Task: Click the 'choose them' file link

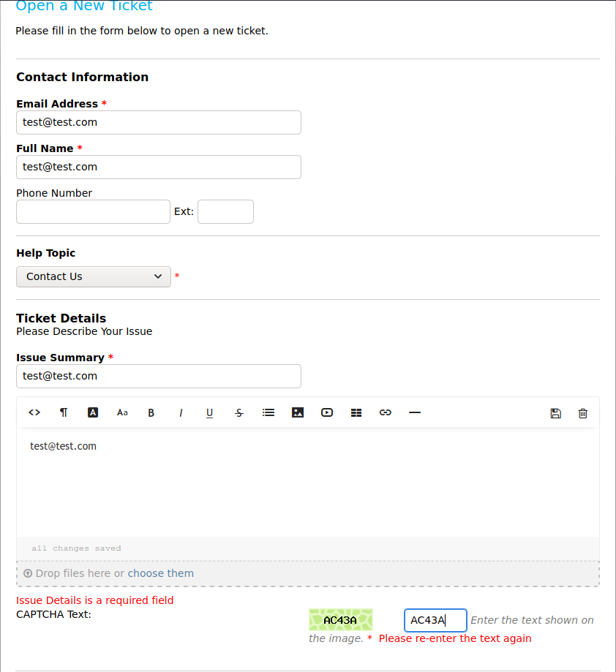Action: 161,573
